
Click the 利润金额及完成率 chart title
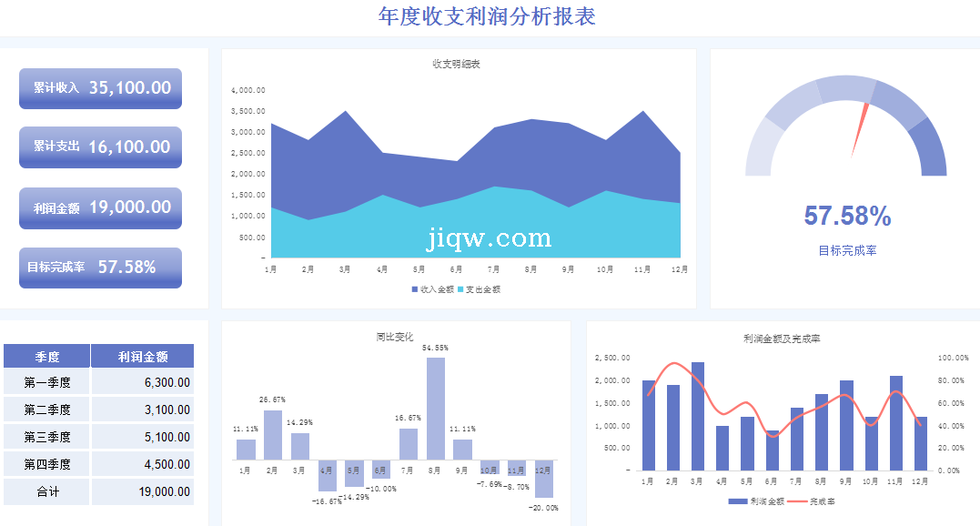point(782,339)
